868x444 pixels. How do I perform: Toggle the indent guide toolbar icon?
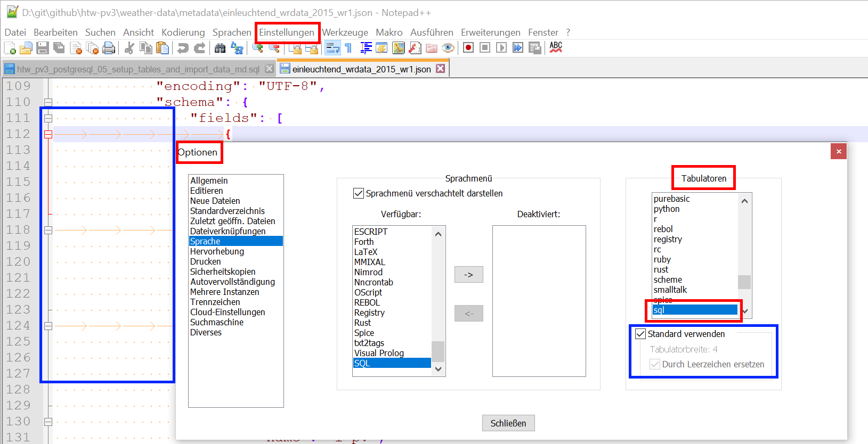click(366, 48)
